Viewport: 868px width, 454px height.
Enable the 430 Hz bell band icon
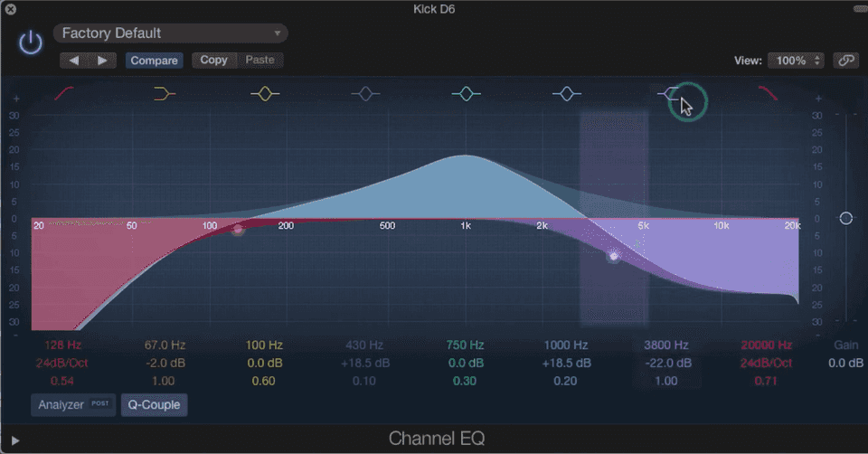tap(364, 93)
